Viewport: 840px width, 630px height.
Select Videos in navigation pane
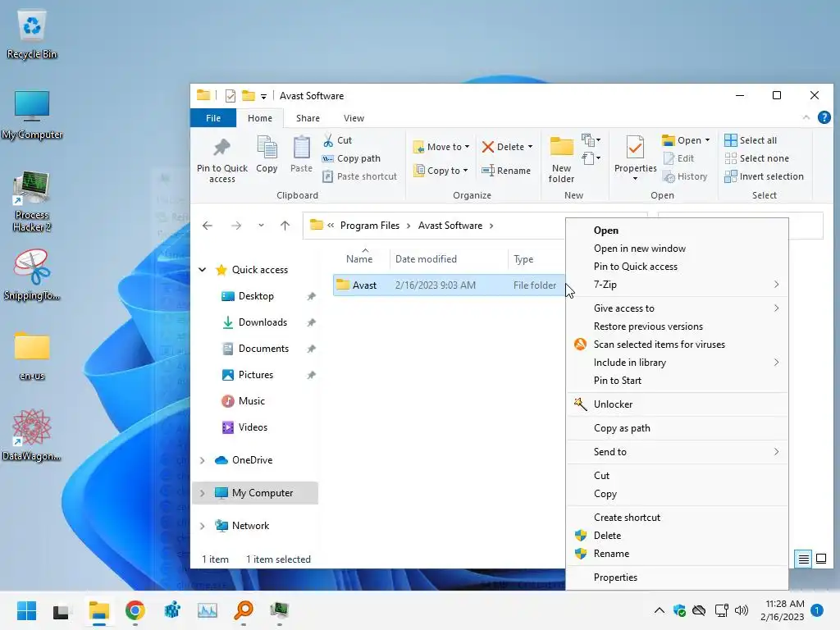(x=253, y=427)
